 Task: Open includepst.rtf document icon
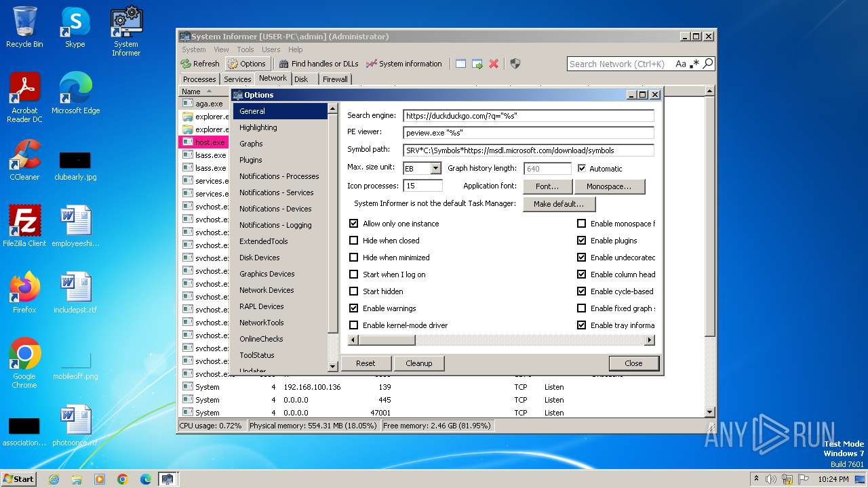point(75,292)
